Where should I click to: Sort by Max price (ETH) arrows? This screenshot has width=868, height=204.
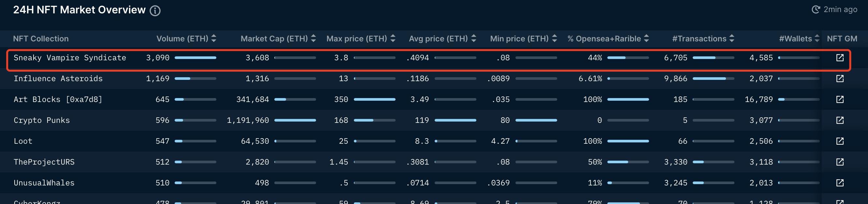393,38
